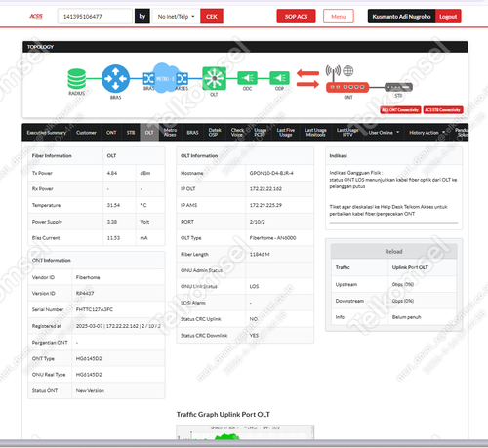The image size is (488, 448).
Task: Click the gray STB device icon
Action: coord(398,87)
